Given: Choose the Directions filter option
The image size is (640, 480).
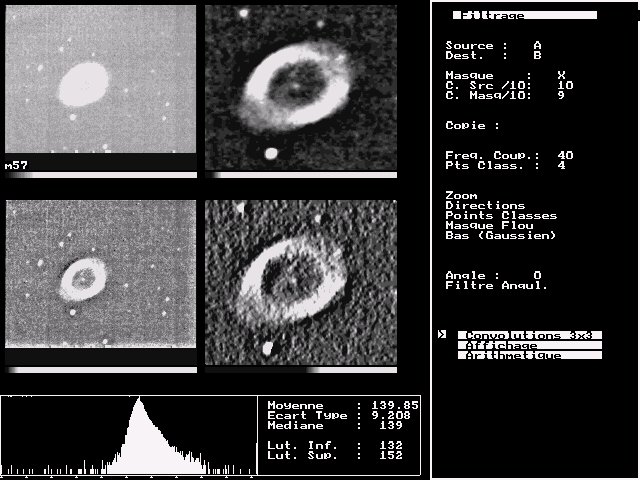Looking at the screenshot, I should 485,206.
